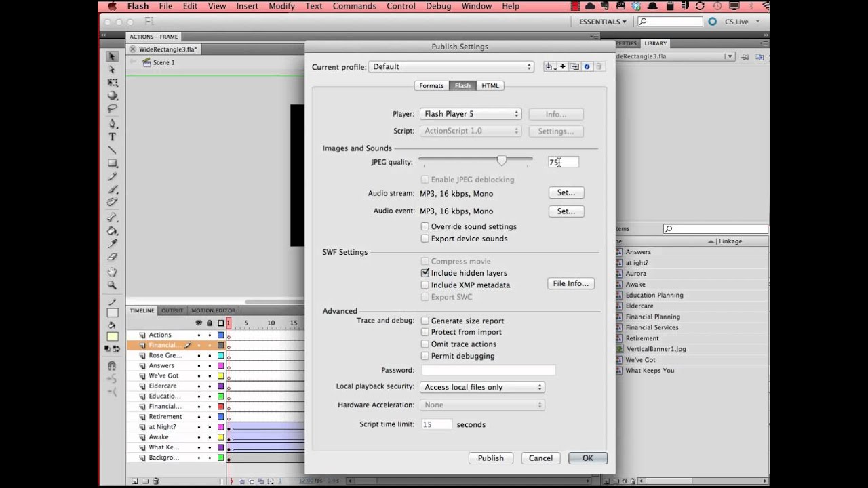868x488 pixels.
Task: Select the Deco tool
Action: (x=113, y=202)
